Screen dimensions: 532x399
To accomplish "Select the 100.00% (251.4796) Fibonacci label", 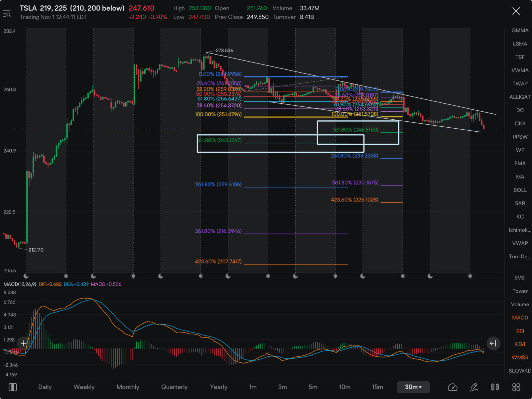I will (218, 114).
